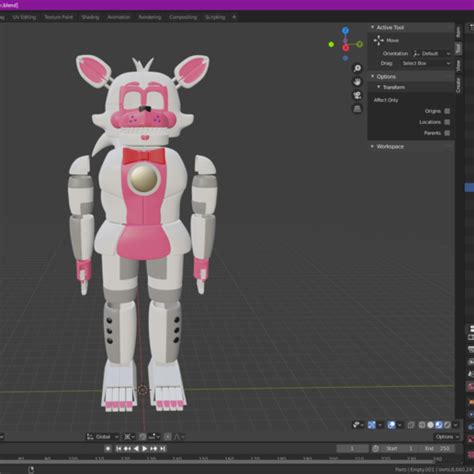Enable the Parents checkbox
The image size is (474, 474).
pyautogui.click(x=447, y=133)
